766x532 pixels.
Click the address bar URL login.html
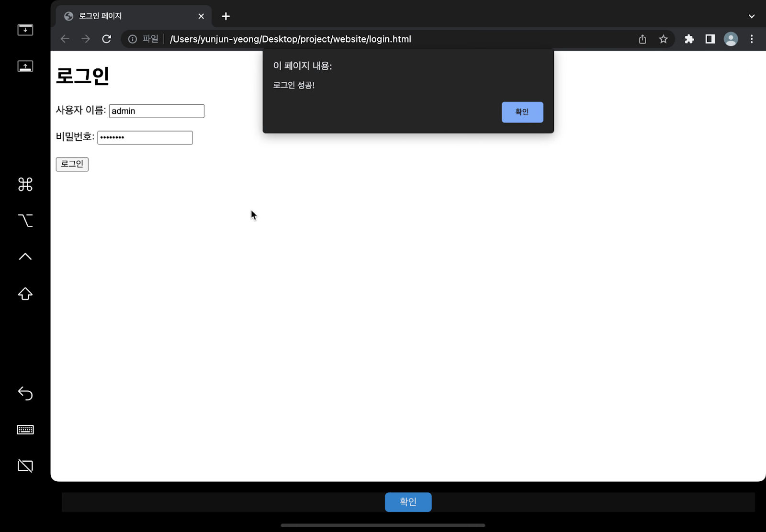coord(291,39)
